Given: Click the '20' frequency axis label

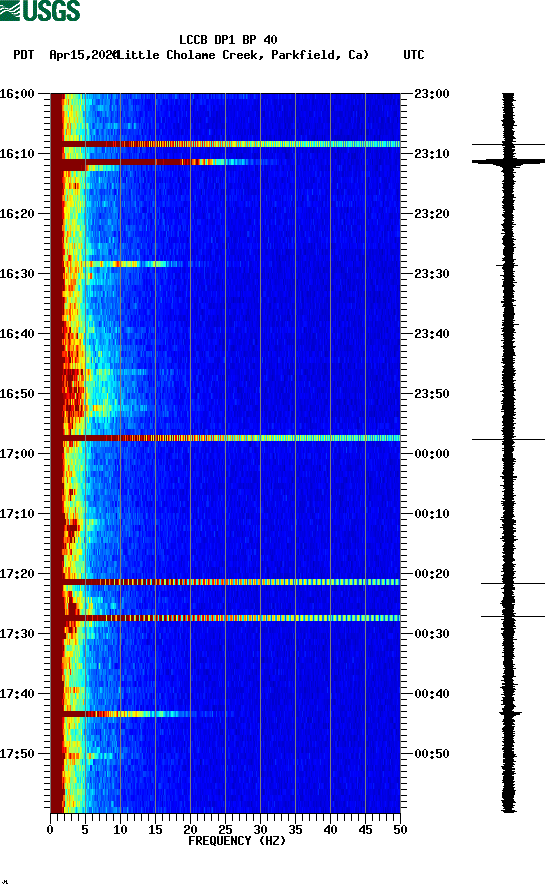Looking at the screenshot, I should 190,830.
